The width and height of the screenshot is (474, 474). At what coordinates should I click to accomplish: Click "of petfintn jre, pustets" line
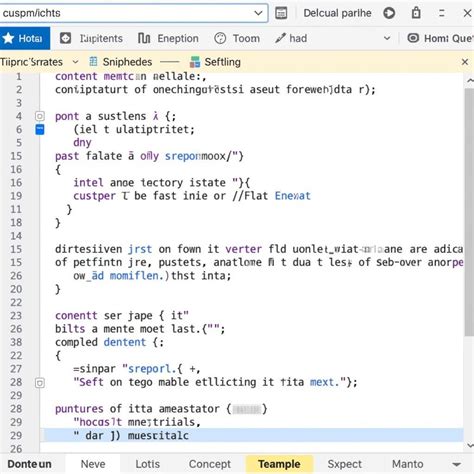pyautogui.click(x=259, y=262)
